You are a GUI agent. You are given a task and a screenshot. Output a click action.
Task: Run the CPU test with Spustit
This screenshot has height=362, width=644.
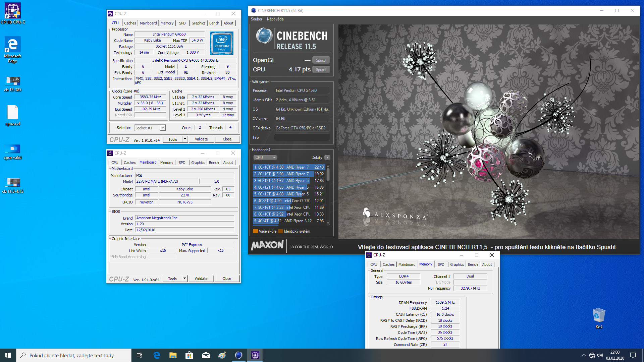tap(321, 70)
